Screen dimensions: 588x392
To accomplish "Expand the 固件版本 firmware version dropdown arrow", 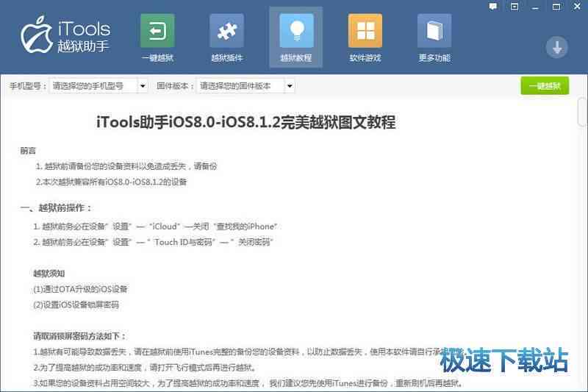I will point(290,86).
